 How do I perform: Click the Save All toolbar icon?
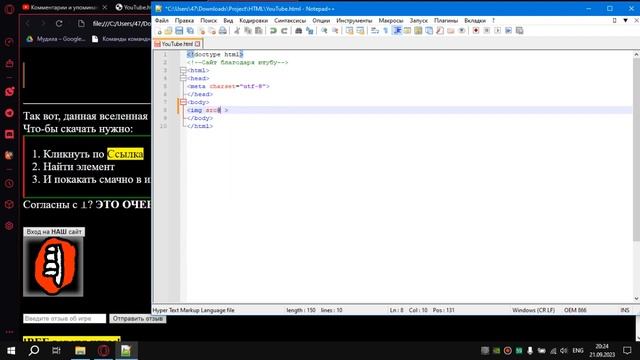(x=190, y=31)
